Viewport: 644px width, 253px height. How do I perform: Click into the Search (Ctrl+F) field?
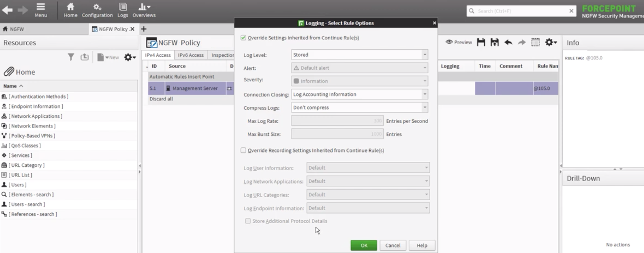(521, 11)
